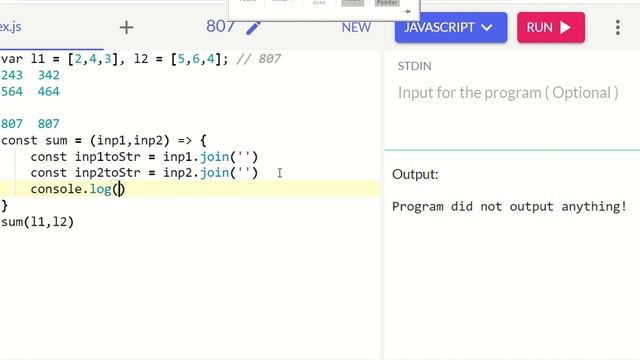Click the 'Program did not output anything!' text
The width and height of the screenshot is (640, 360).
click(509, 207)
